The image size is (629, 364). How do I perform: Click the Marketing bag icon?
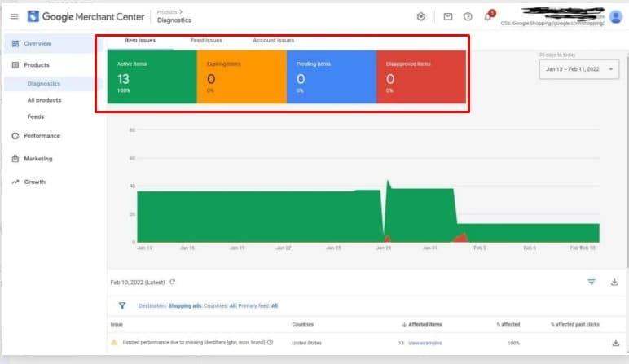[15, 159]
